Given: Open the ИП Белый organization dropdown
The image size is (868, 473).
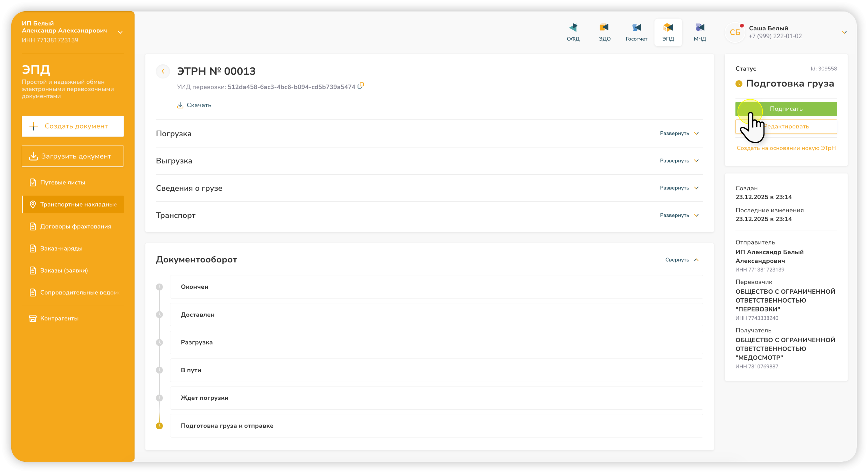Looking at the screenshot, I should point(120,32).
